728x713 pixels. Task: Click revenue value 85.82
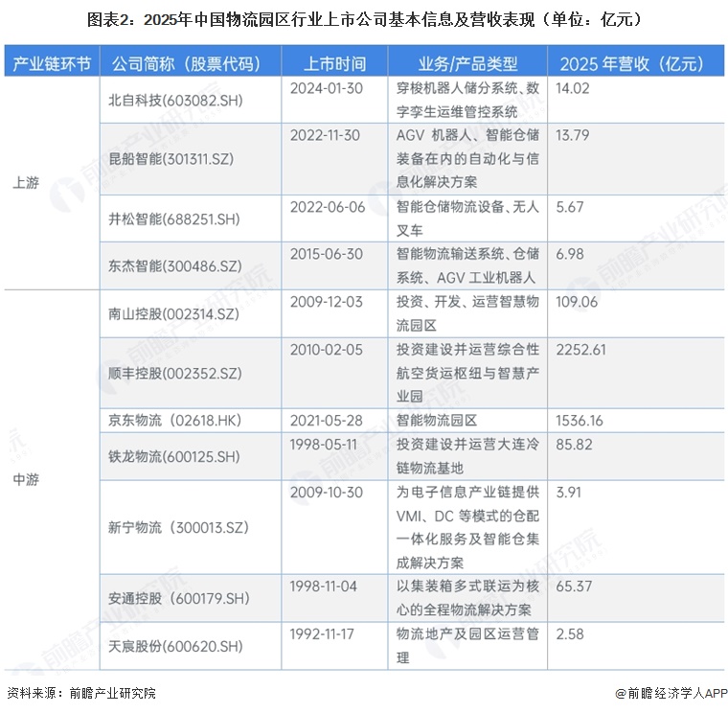[574, 445]
